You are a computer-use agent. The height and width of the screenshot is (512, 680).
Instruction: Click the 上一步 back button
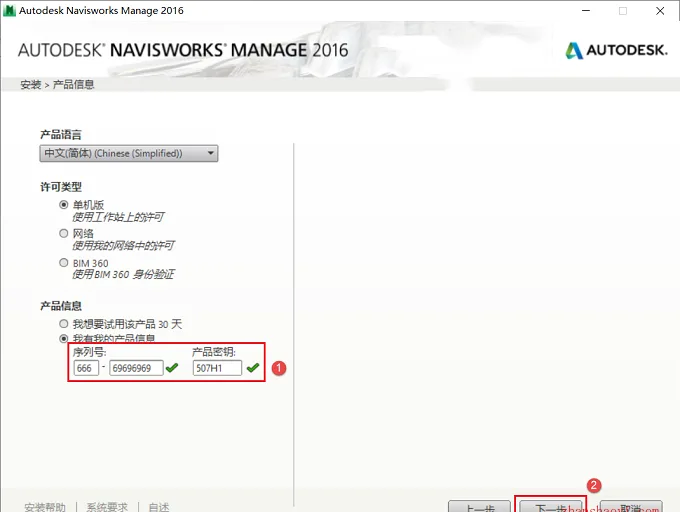tap(479, 506)
